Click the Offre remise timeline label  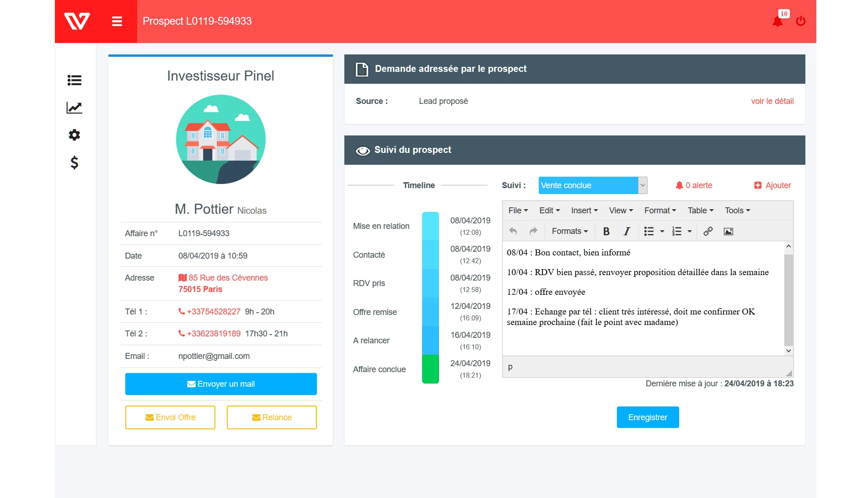click(375, 312)
